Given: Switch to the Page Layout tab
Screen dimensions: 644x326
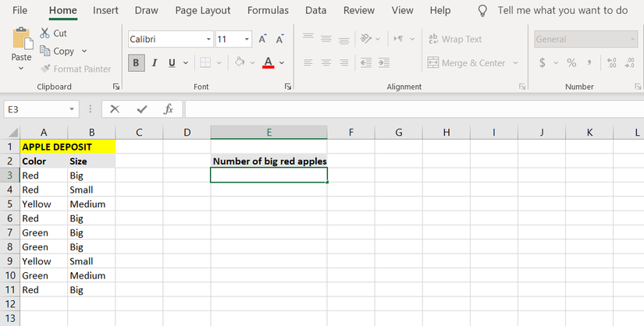Looking at the screenshot, I should (x=203, y=10).
